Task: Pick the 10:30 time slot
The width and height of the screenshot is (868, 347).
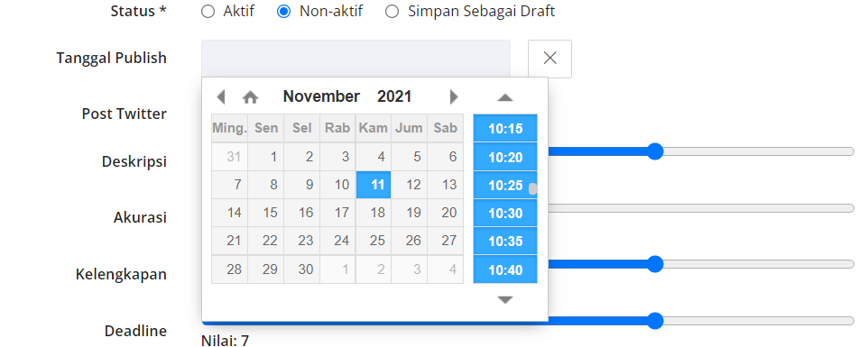Action: (x=505, y=214)
